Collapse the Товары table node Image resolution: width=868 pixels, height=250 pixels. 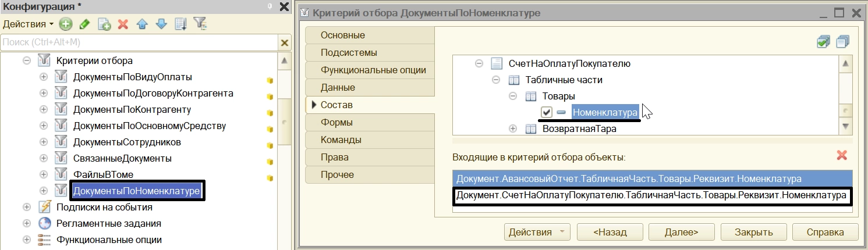coord(513,96)
